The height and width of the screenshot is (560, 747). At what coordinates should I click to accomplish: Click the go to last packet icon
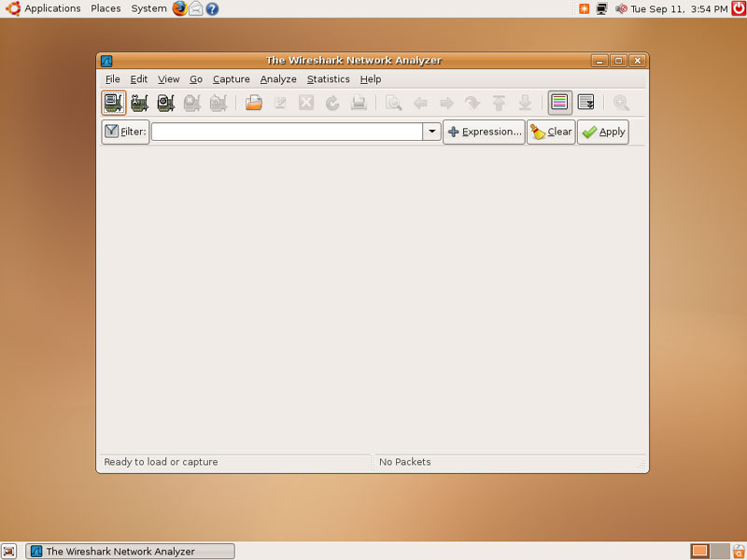coord(525,103)
